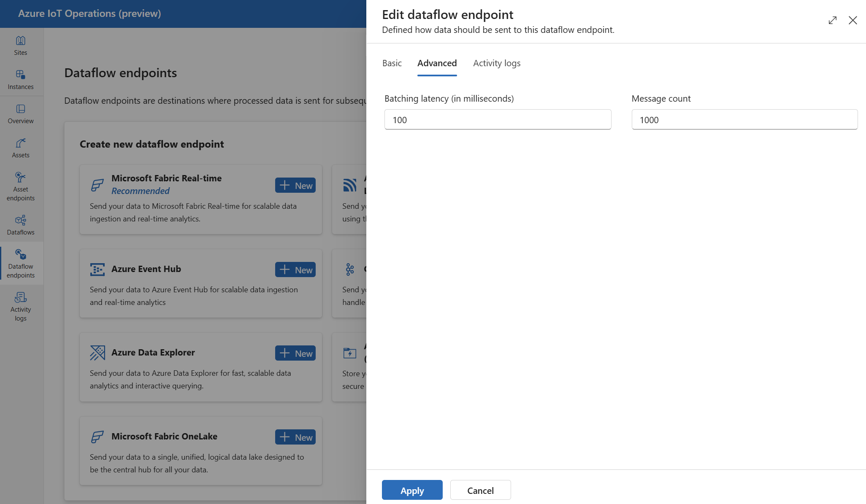Screen dimensions: 866x504
Task: Switch to the Activity logs tab
Action: (x=496, y=62)
